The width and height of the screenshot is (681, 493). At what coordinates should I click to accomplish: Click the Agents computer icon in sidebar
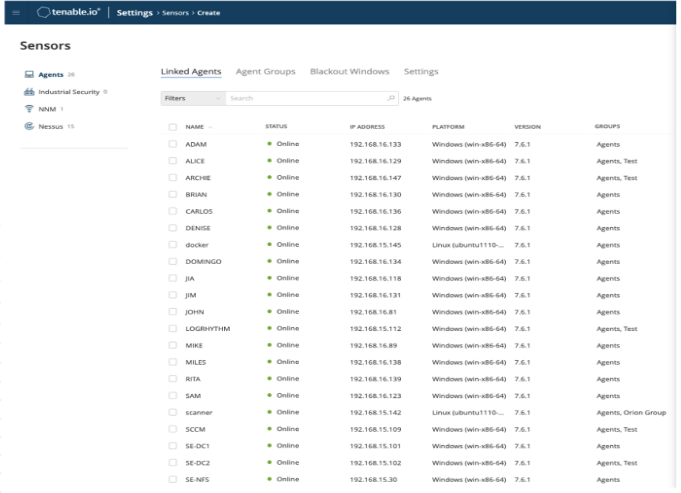(x=29, y=75)
